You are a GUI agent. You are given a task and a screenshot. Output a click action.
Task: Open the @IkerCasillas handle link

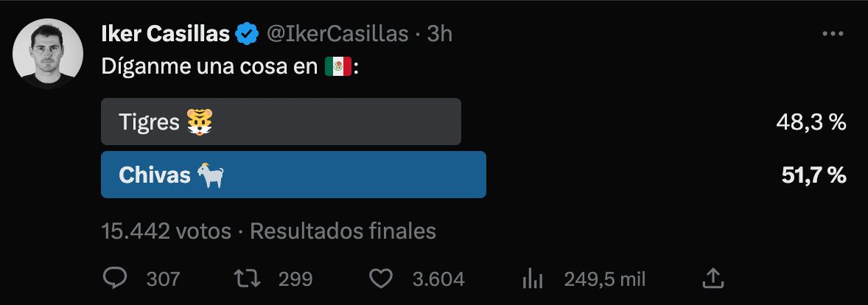click(337, 34)
